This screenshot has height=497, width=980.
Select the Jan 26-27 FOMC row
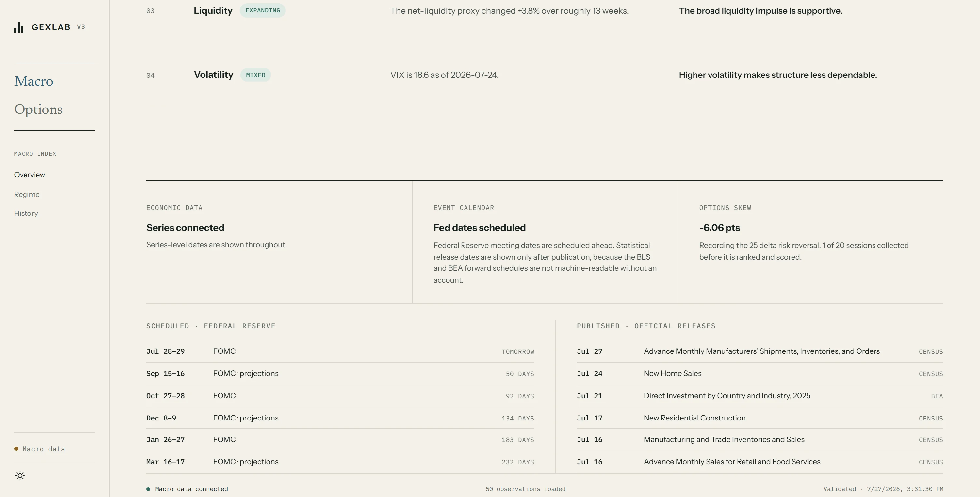click(340, 439)
